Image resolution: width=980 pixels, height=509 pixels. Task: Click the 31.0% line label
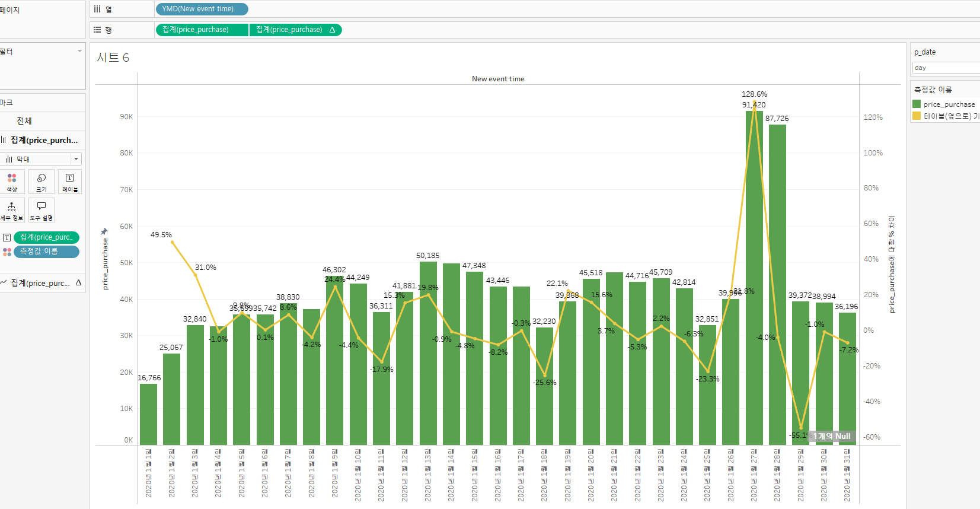[x=205, y=268]
